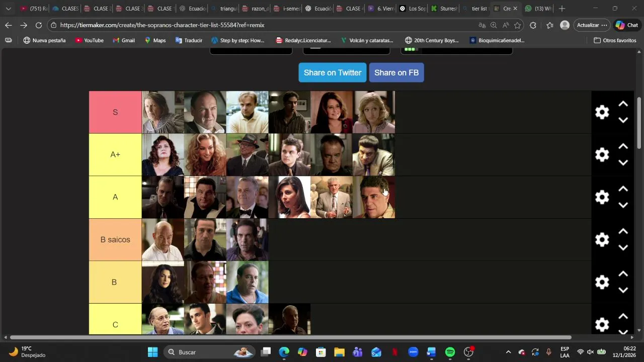Open tab search dropdown arrow

click(x=8, y=9)
